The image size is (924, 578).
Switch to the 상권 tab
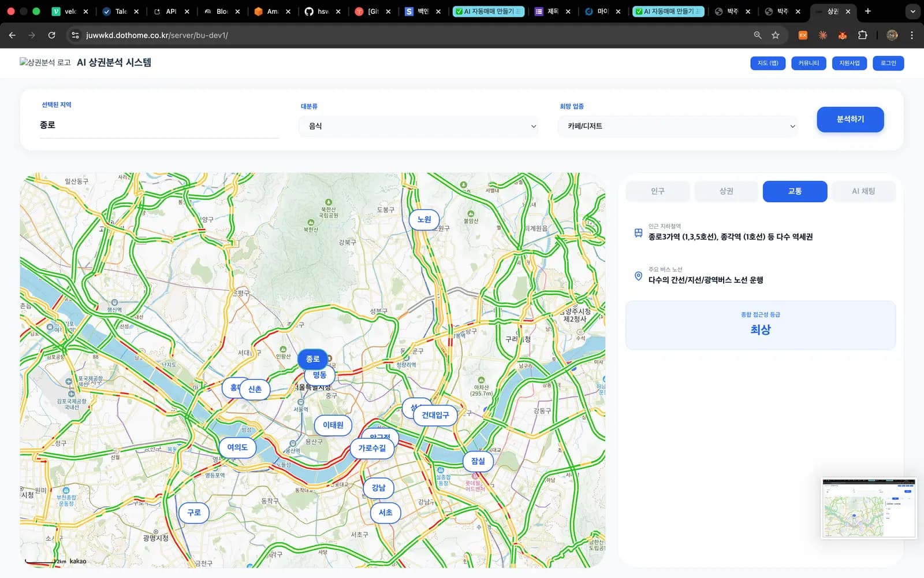[x=726, y=191]
